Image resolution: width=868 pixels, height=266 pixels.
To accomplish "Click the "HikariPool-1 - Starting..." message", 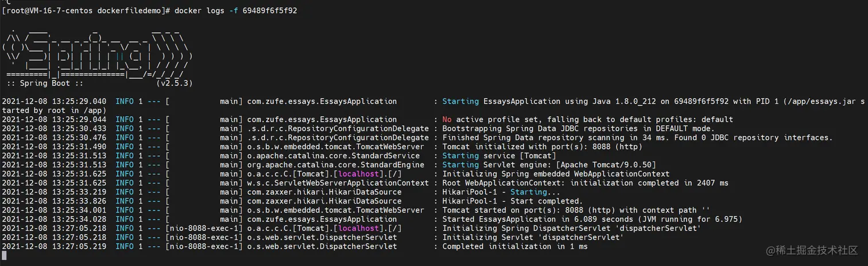I will tap(499, 192).
